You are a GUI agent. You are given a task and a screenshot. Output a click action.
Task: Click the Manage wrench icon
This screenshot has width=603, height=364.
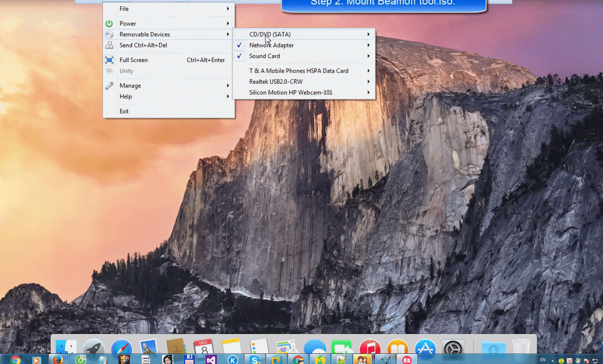click(109, 86)
